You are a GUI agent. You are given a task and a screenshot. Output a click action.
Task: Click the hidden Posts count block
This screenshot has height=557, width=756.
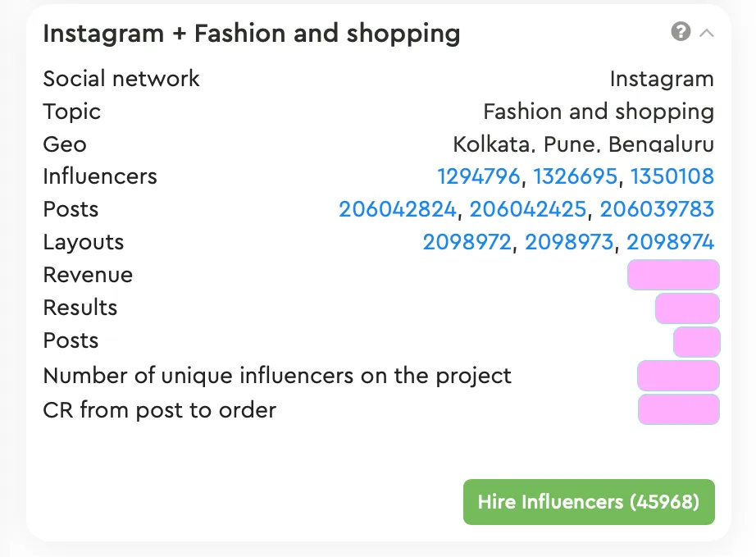pos(696,341)
